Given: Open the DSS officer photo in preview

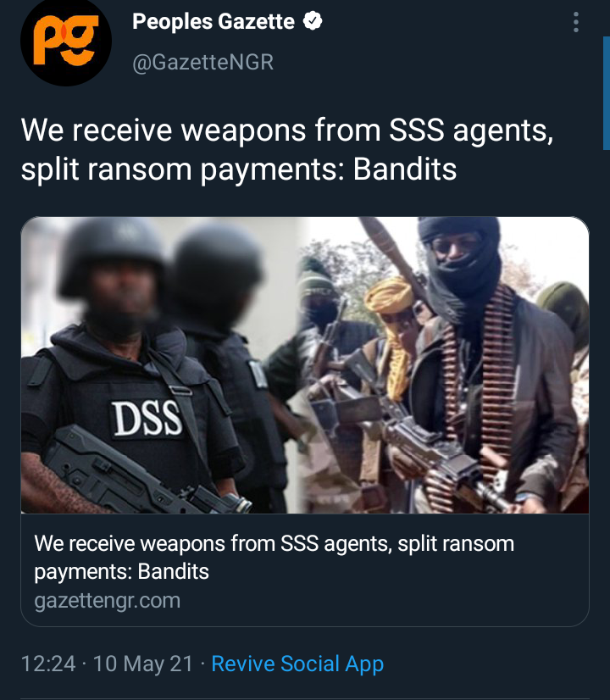Looking at the screenshot, I should [x=164, y=365].
